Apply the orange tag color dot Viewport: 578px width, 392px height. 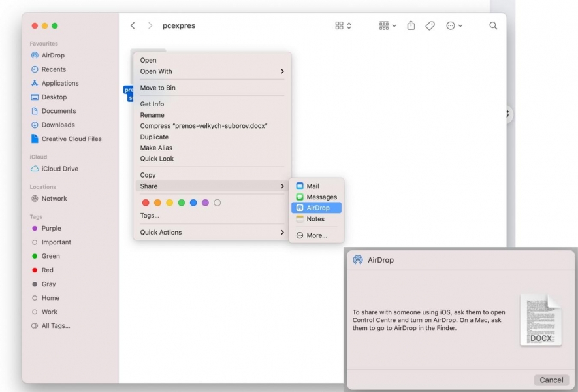157,203
